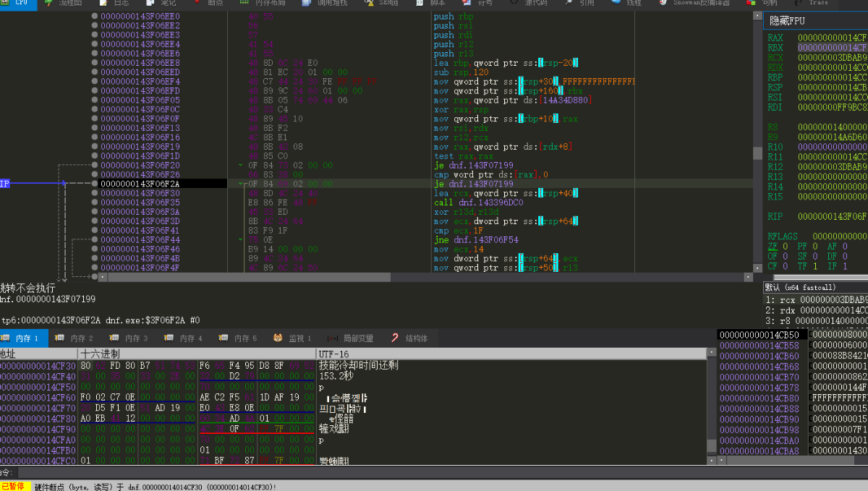
Task: Open the SEH链 tab
Action: pyautogui.click(x=380, y=3)
